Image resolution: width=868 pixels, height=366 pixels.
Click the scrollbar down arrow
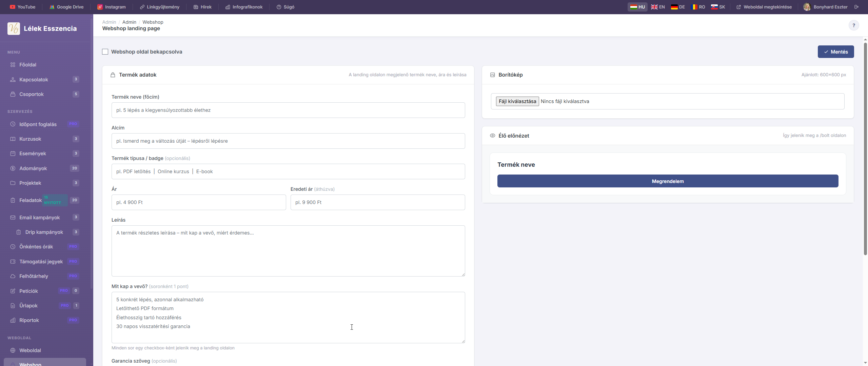865,363
